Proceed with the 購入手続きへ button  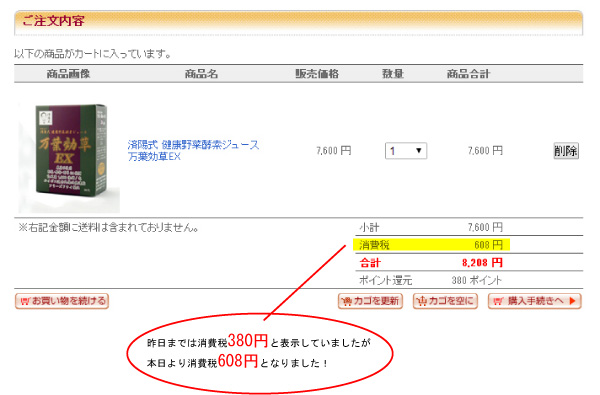tap(535, 301)
